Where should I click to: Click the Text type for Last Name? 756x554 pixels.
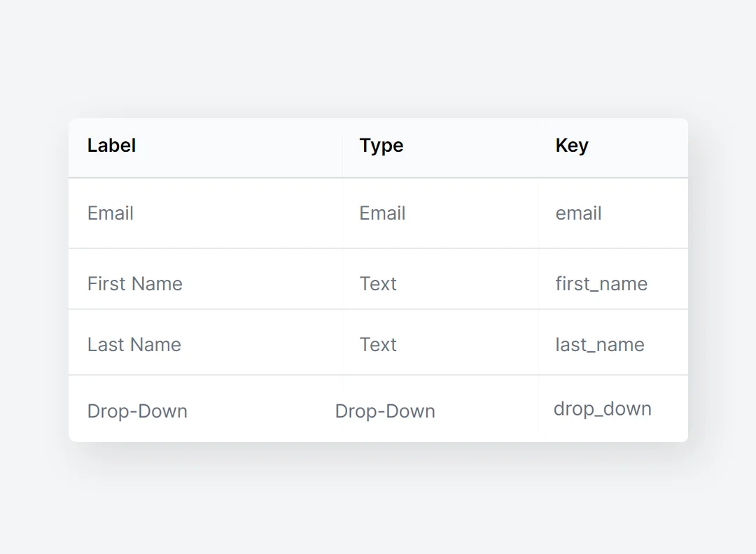click(x=378, y=344)
